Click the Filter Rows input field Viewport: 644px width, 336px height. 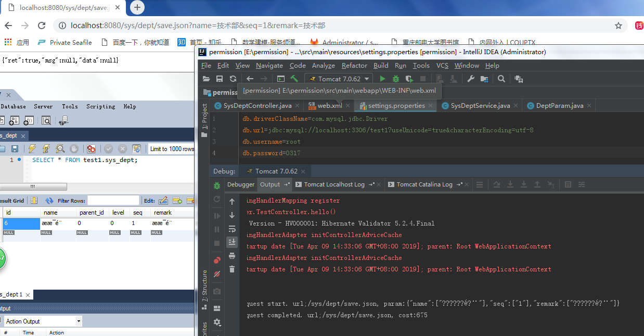tap(113, 201)
